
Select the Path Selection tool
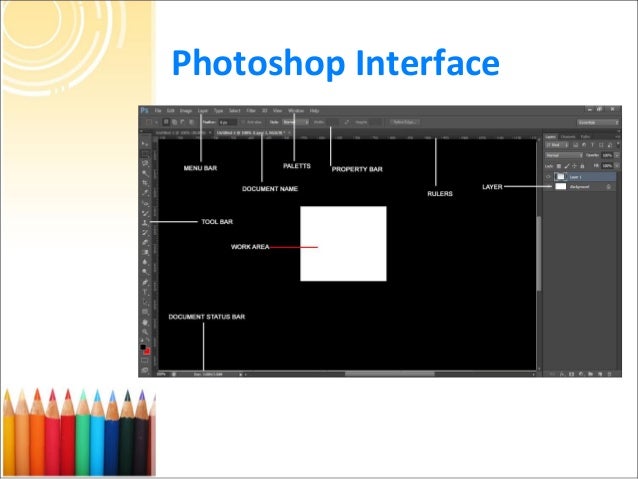coord(144,302)
